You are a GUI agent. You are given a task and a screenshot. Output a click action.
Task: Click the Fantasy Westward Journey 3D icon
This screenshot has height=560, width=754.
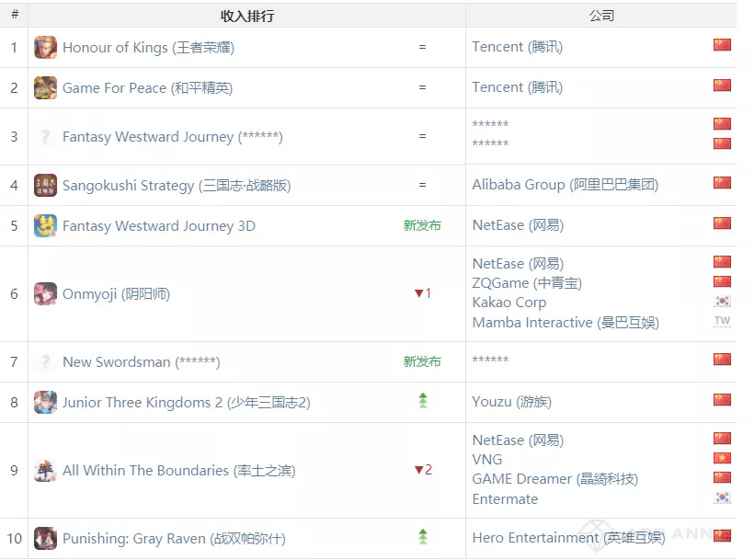[x=45, y=226]
